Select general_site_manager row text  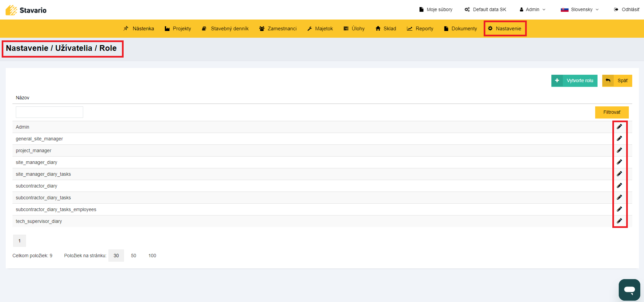39,139
